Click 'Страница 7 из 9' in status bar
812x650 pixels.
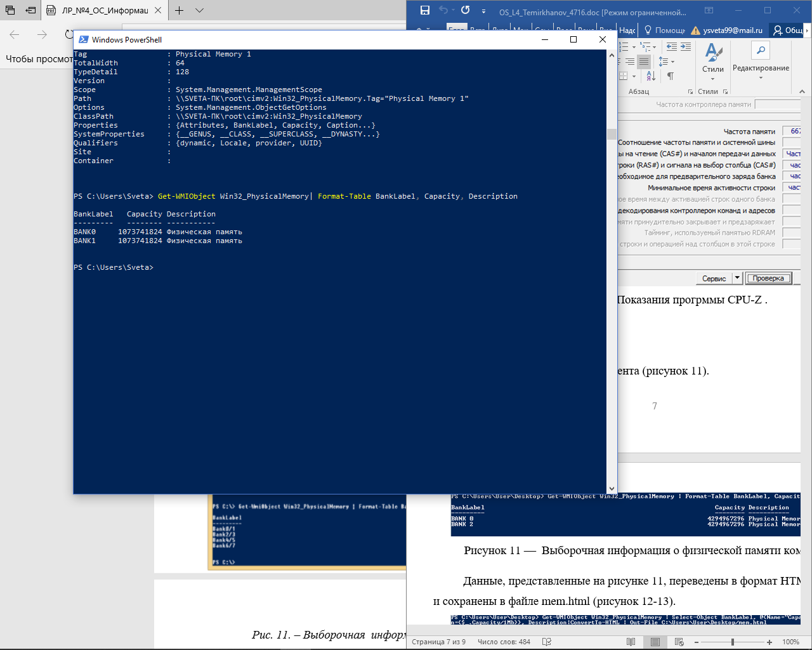[x=438, y=642]
